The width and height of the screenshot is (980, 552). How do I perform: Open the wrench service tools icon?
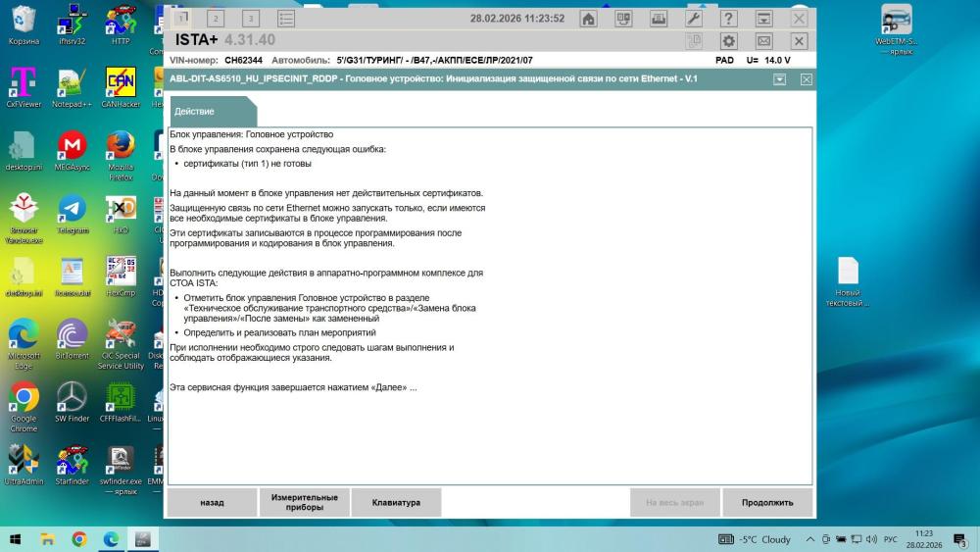693,19
